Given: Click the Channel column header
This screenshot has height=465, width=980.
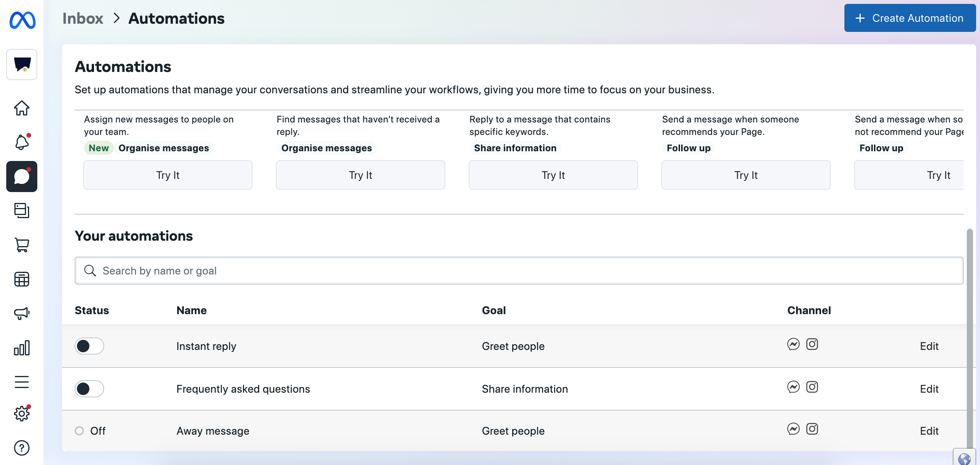Looking at the screenshot, I should [809, 310].
